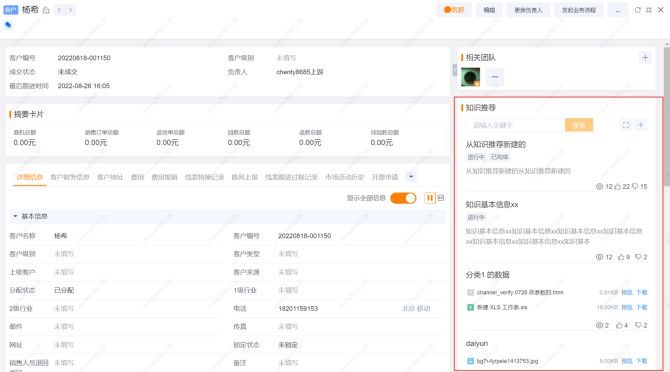Open the more-tabs dropdown arrow
670x372 pixels.
(411, 177)
